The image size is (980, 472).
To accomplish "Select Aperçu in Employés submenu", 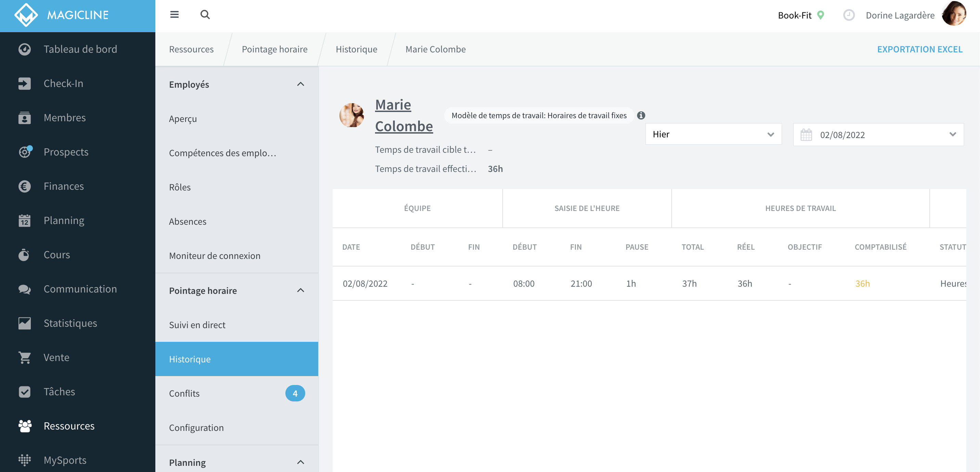I will [237, 119].
